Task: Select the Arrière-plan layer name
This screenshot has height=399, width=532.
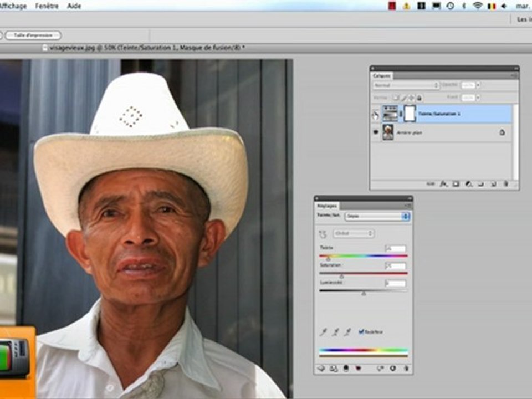Action: click(410, 132)
